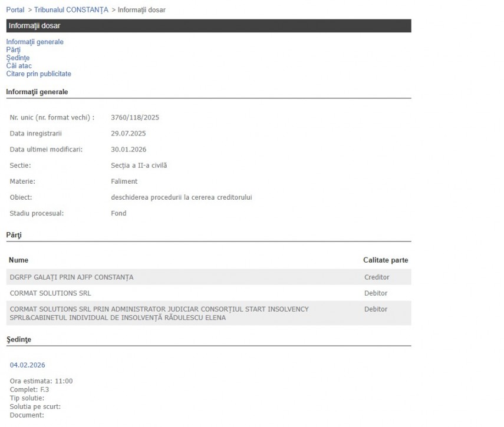
Task: Click the registration date 29.07.2025
Action: tap(128, 134)
